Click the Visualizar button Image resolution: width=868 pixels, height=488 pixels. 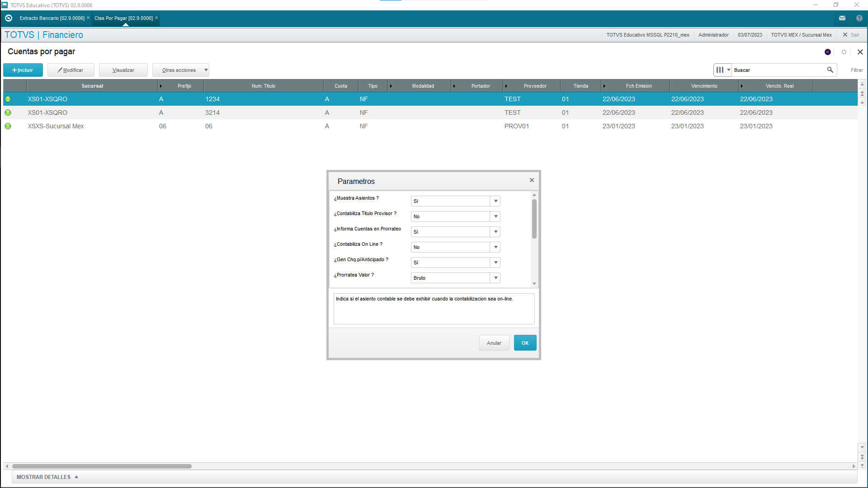(123, 70)
